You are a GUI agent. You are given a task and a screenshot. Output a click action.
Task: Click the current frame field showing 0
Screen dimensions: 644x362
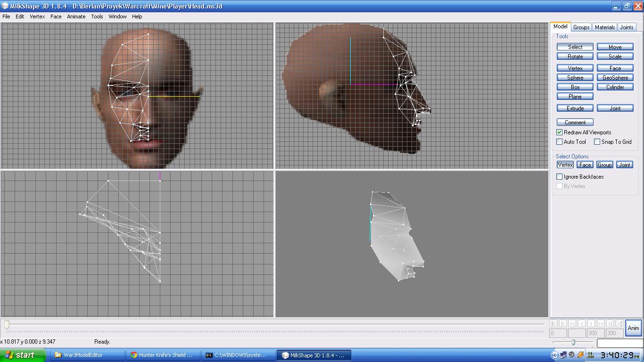[x=558, y=333]
